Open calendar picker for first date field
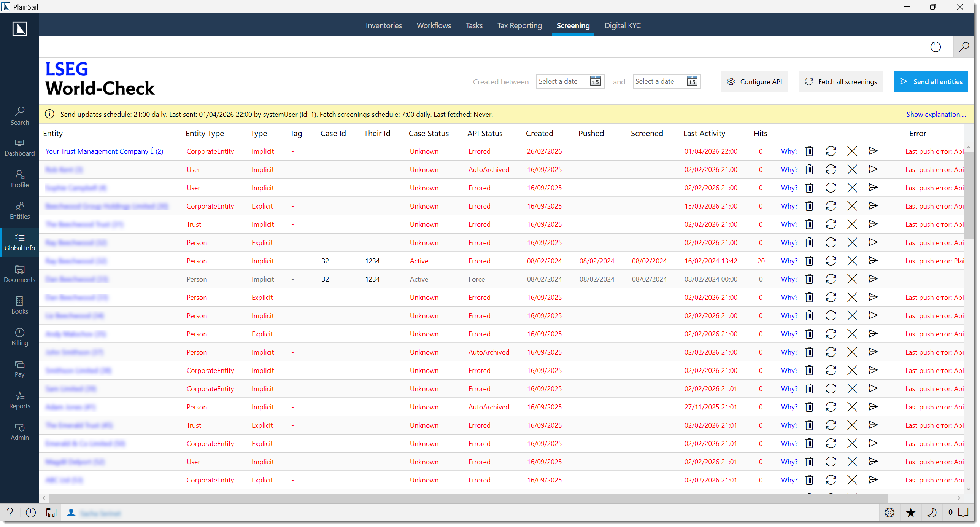 pyautogui.click(x=595, y=81)
